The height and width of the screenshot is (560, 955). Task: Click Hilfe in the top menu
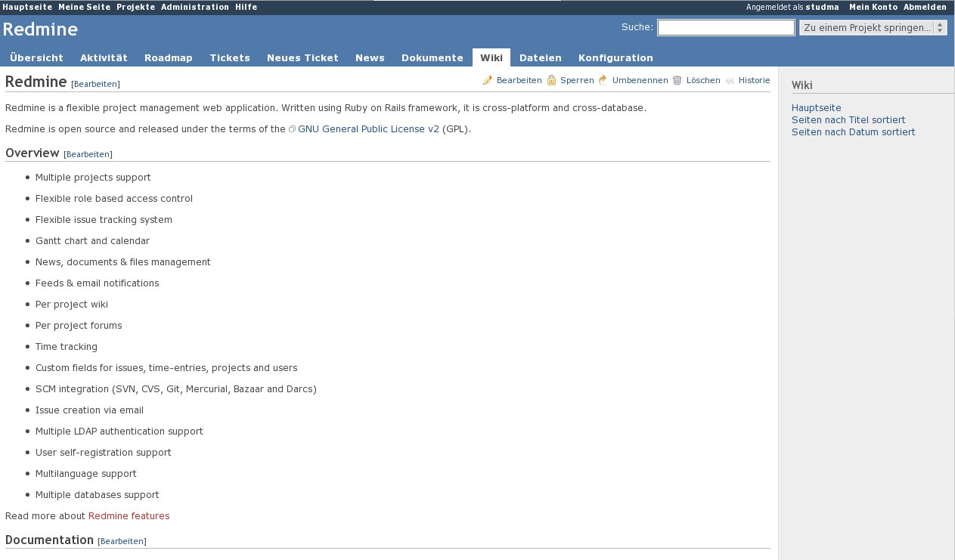pyautogui.click(x=246, y=7)
